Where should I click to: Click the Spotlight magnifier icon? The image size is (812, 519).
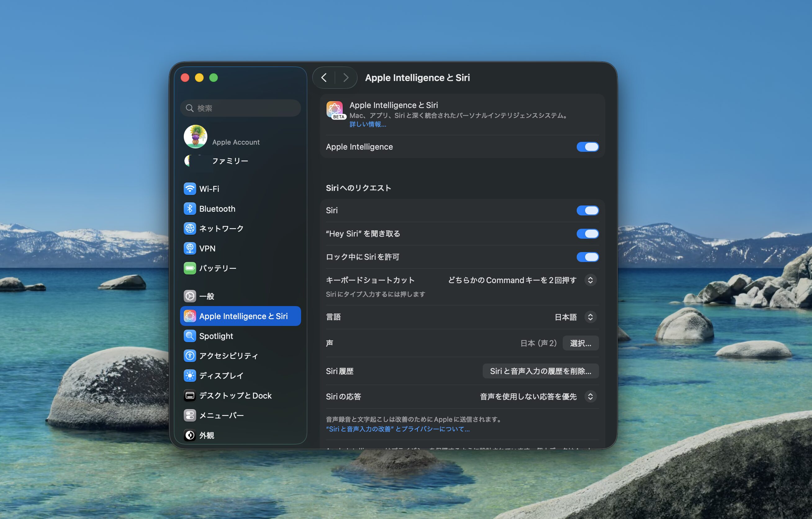click(190, 336)
